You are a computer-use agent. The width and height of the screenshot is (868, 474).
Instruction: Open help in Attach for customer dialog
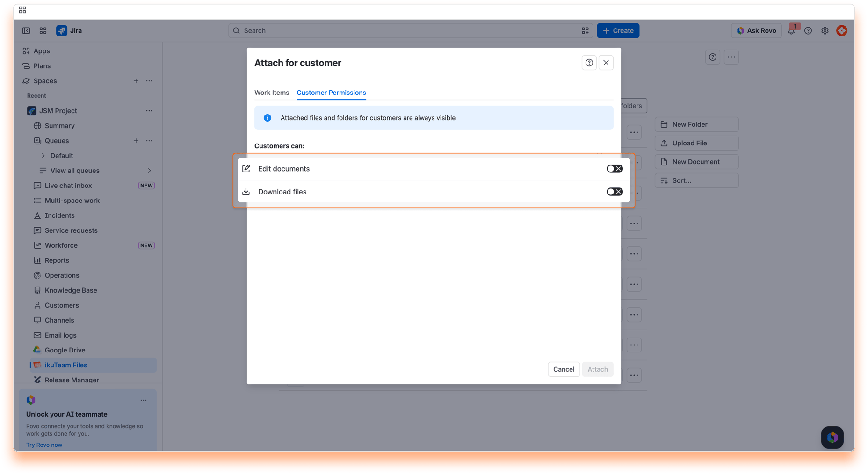click(589, 63)
